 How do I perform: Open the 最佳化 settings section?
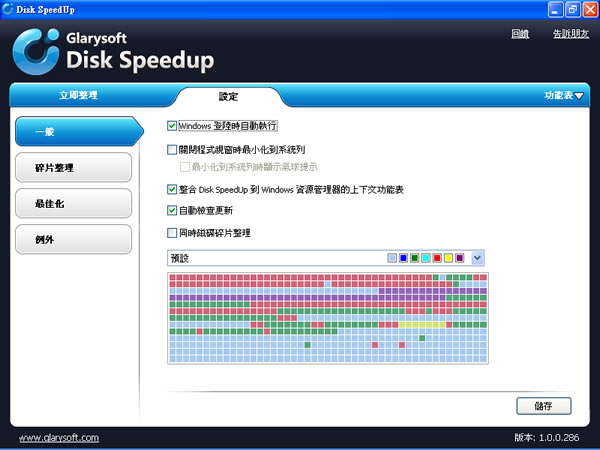pos(73,203)
